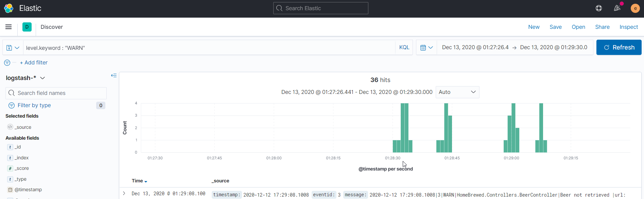Click the _source field type icon
Viewport: 644px width, 199px height.
(10, 127)
